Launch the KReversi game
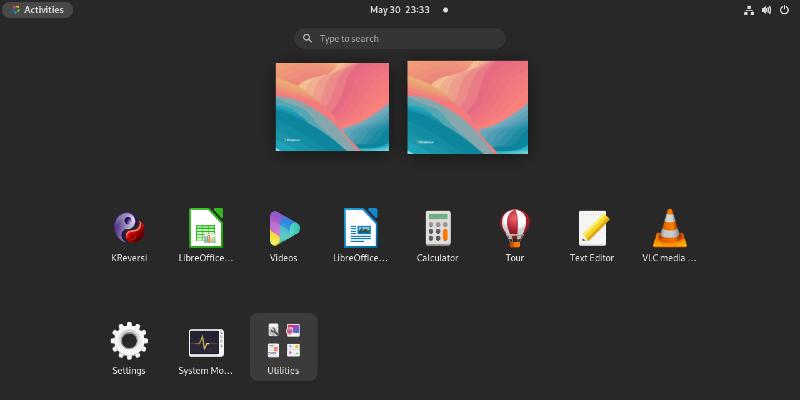 (x=129, y=229)
